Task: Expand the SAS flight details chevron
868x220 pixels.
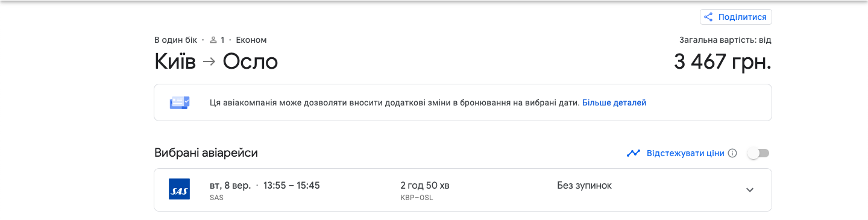Action: [750, 190]
